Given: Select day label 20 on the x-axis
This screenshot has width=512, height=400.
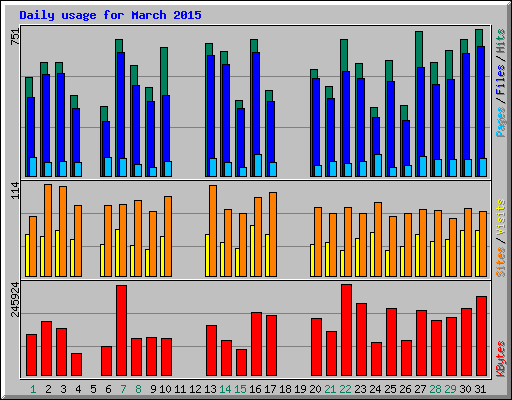Looking at the screenshot, I should pos(315,389).
